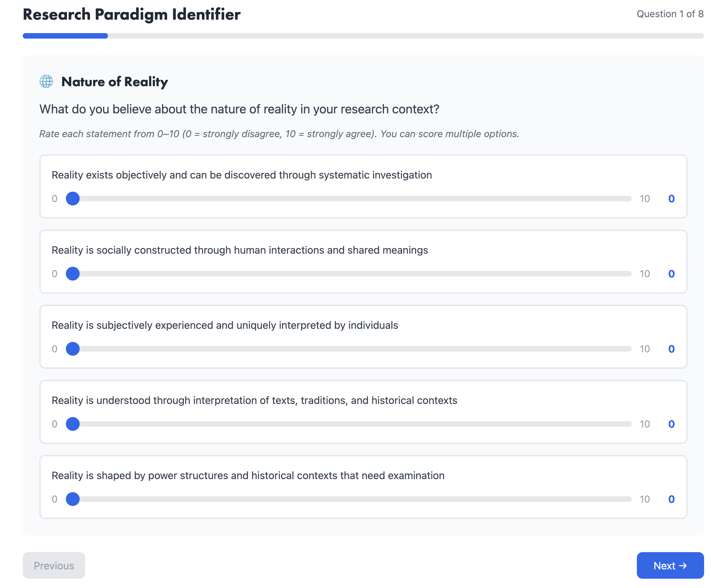Click middle of the socially constructed slider track

coord(349,274)
